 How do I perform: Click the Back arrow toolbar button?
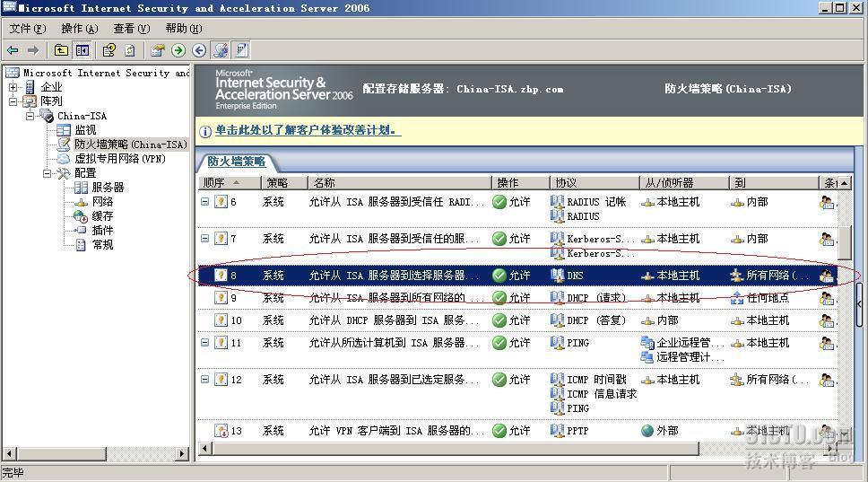click(x=13, y=50)
